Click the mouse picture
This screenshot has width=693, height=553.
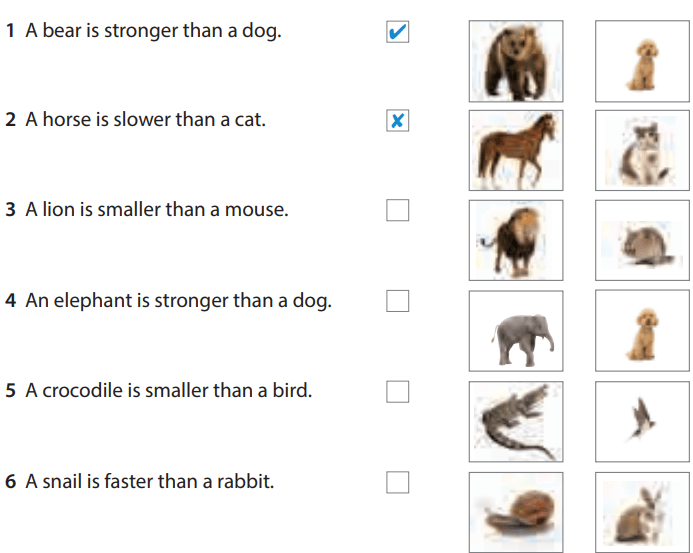point(641,240)
